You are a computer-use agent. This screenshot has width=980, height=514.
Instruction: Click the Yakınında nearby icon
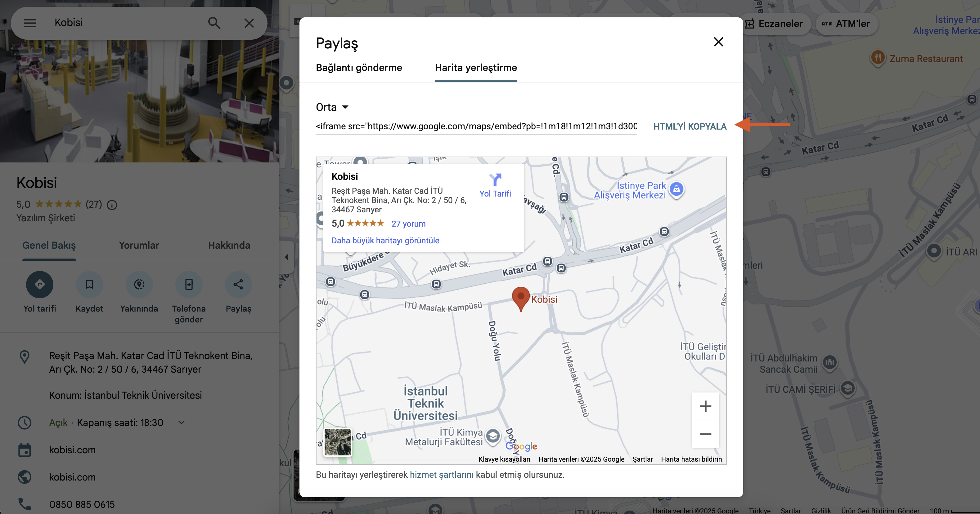(139, 284)
